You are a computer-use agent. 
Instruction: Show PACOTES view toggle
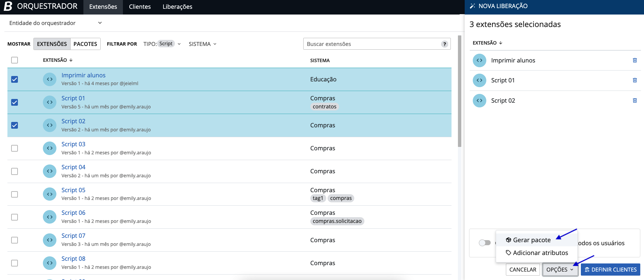(x=85, y=44)
